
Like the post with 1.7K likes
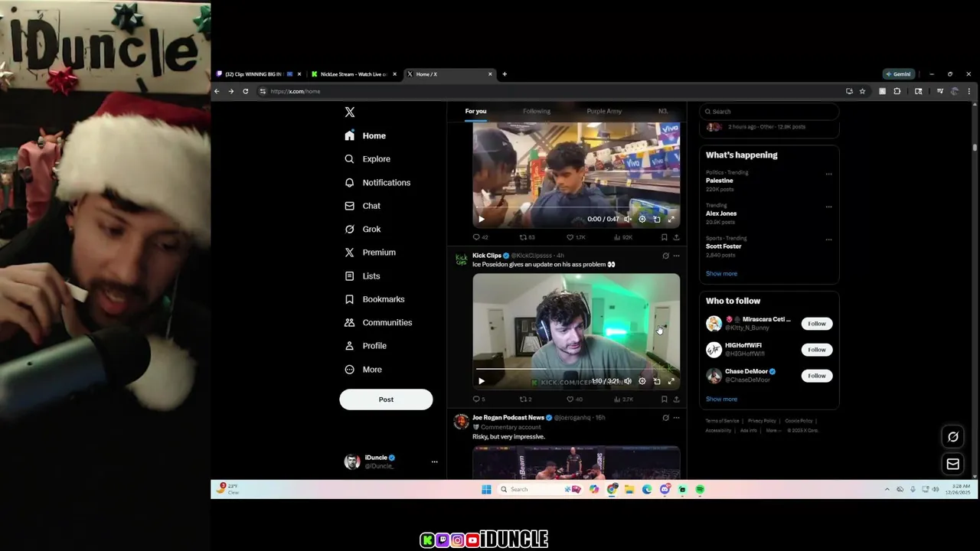(576, 237)
